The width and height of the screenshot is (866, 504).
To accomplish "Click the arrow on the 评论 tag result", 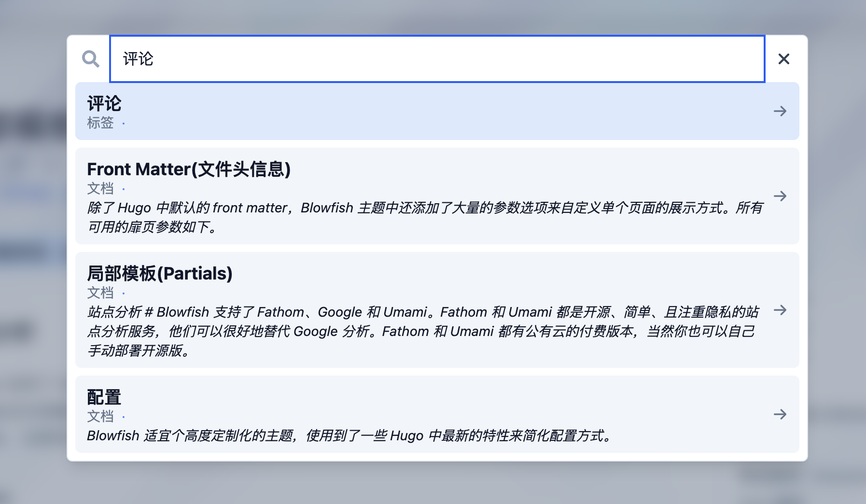I will pos(780,111).
